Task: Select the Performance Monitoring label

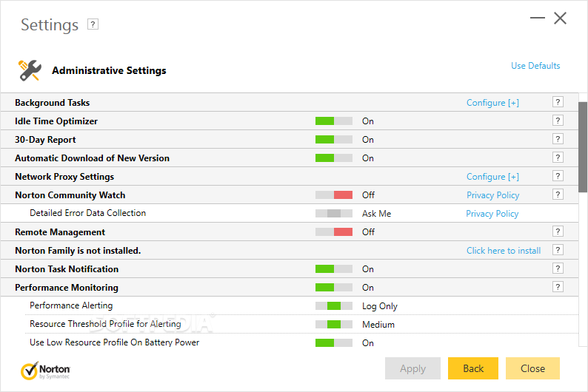Action: coord(67,288)
